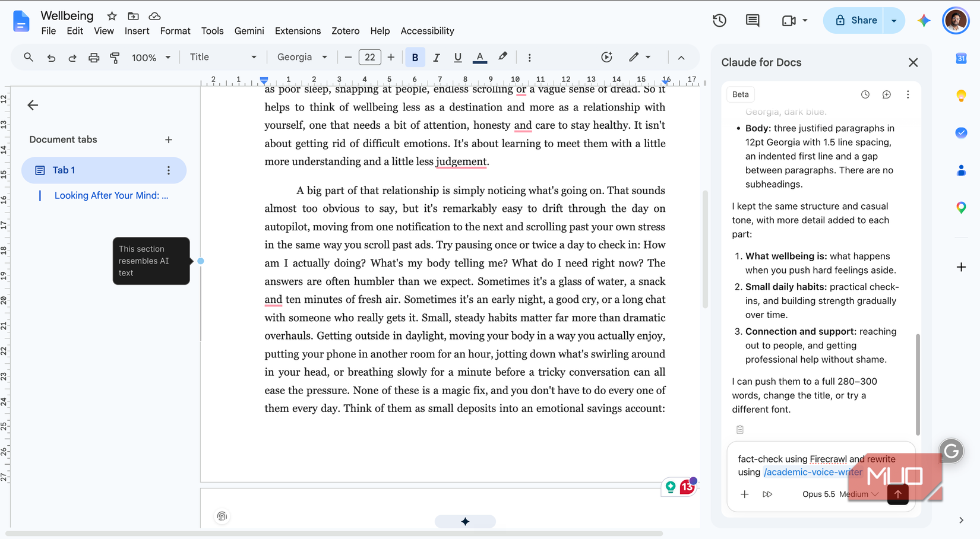Move the document to a folder
Viewport: 980px width, 539px height.
(x=133, y=16)
